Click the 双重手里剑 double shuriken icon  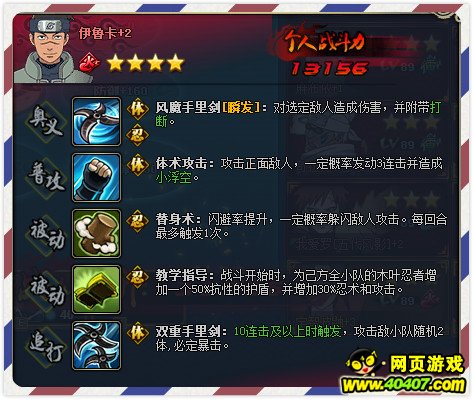[96, 345]
